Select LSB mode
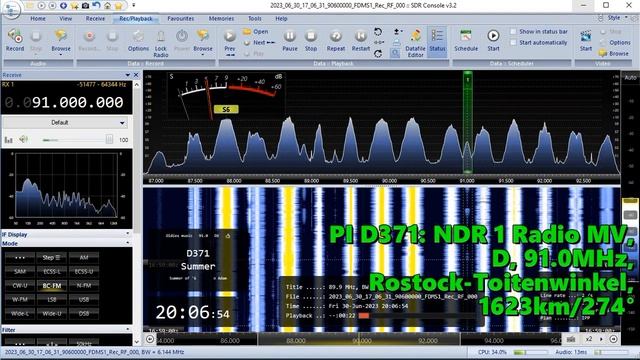This screenshot has height=360, width=640. tap(51, 299)
